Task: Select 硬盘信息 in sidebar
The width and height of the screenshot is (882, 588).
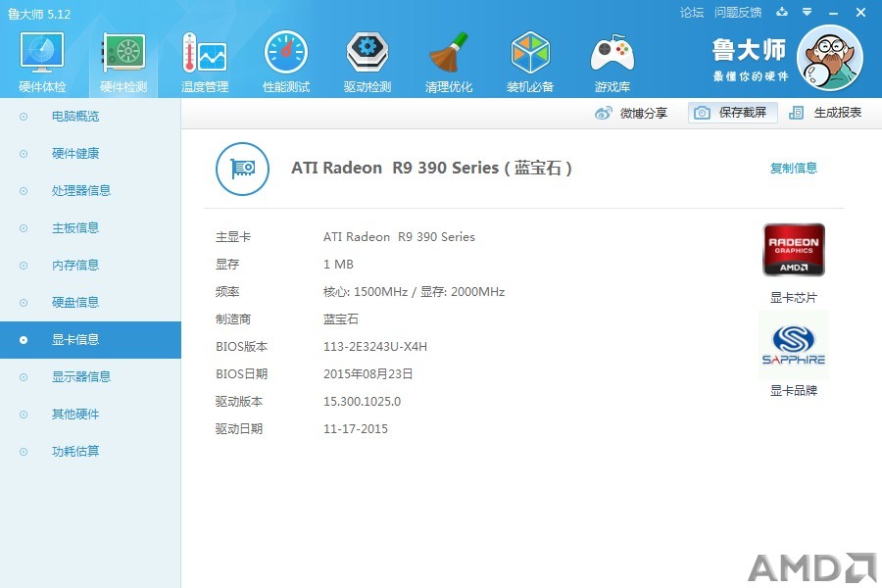Action: [90, 302]
